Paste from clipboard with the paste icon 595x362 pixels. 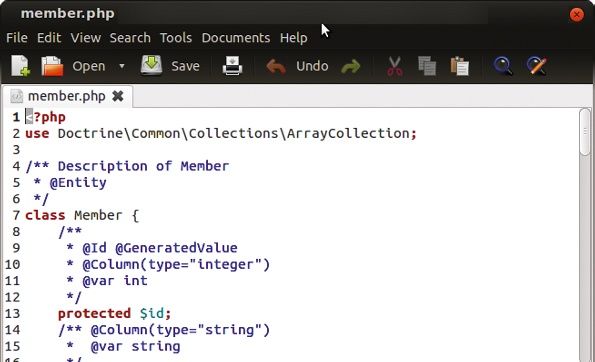click(460, 66)
